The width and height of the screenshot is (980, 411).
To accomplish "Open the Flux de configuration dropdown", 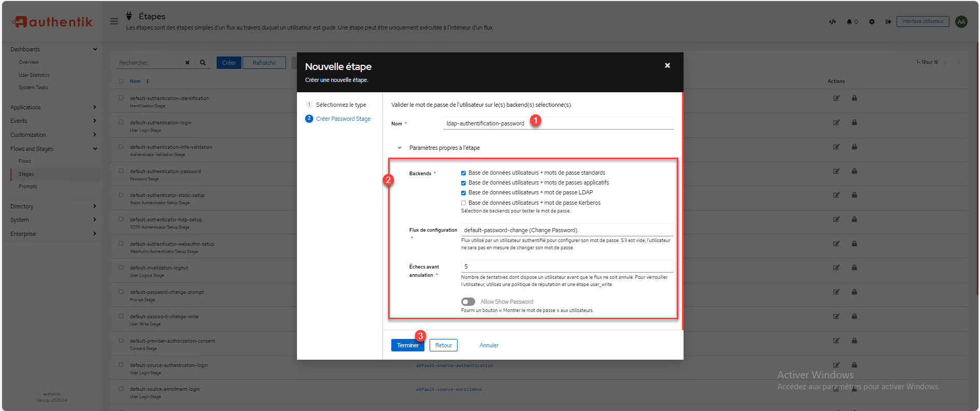I will point(566,230).
